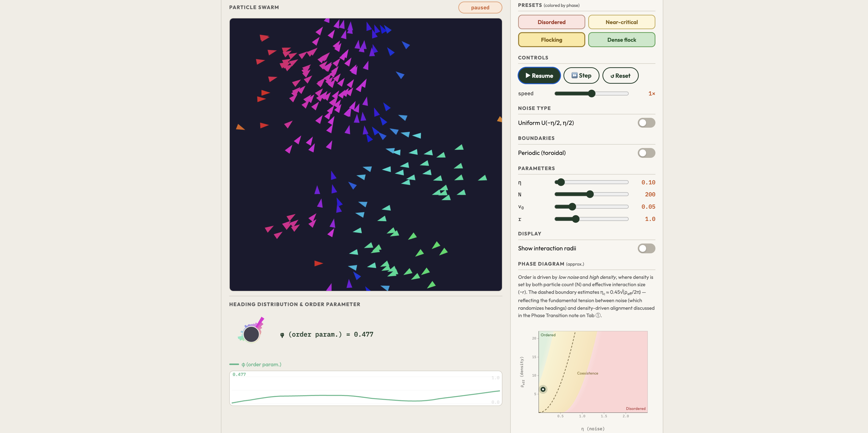Enable Uniform U(−η/2, η/2) noise
Image resolution: width=868 pixels, height=433 pixels.
tap(646, 123)
